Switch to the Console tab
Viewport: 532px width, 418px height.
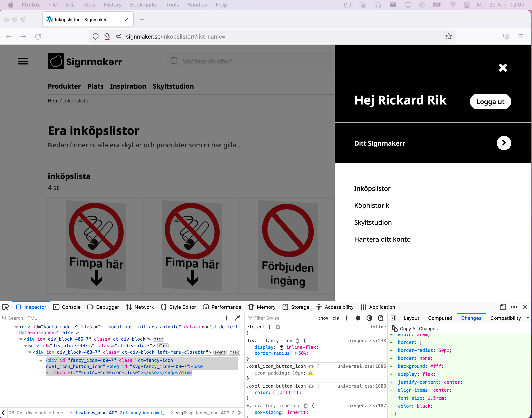point(67,307)
